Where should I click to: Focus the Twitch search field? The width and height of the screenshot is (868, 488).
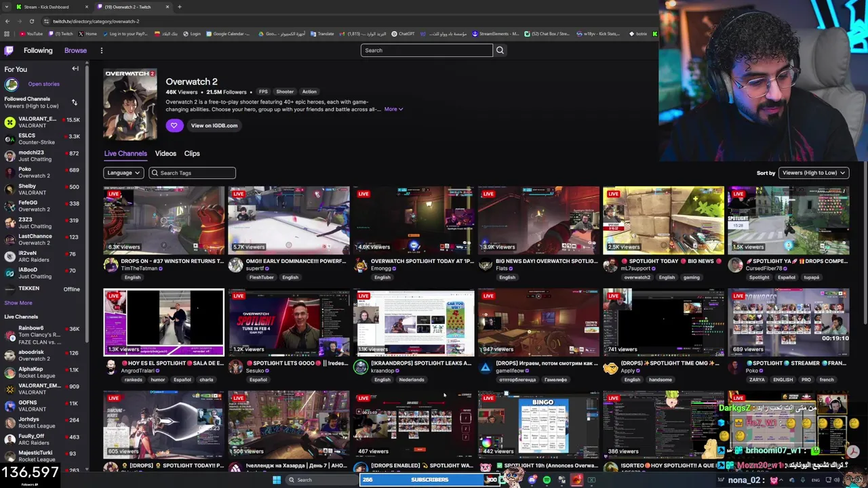[x=427, y=50]
